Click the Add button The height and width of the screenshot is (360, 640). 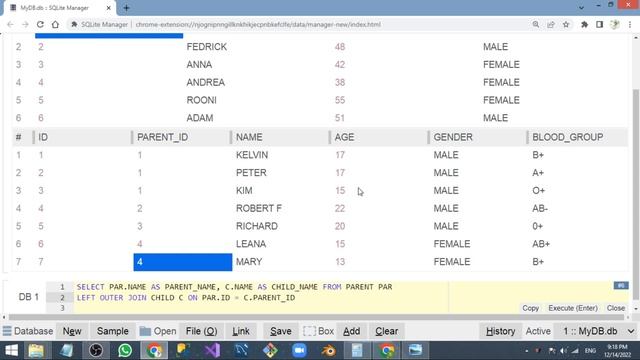click(351, 331)
